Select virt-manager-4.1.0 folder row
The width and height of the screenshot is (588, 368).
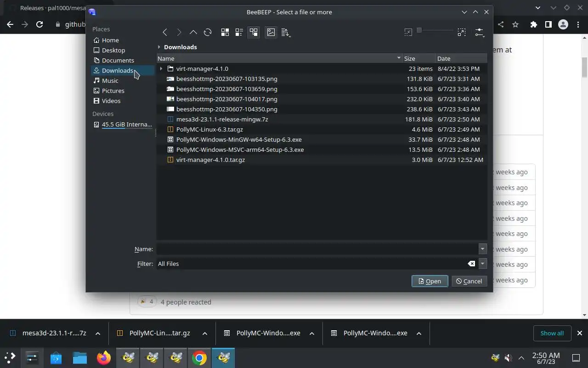click(x=322, y=69)
